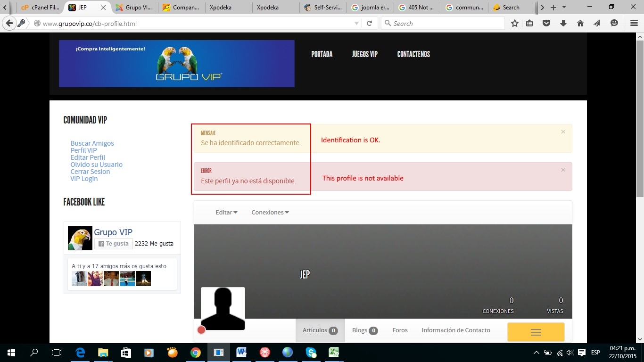
Task: Dismiss the ERROR profile notification
Action: coord(563,170)
